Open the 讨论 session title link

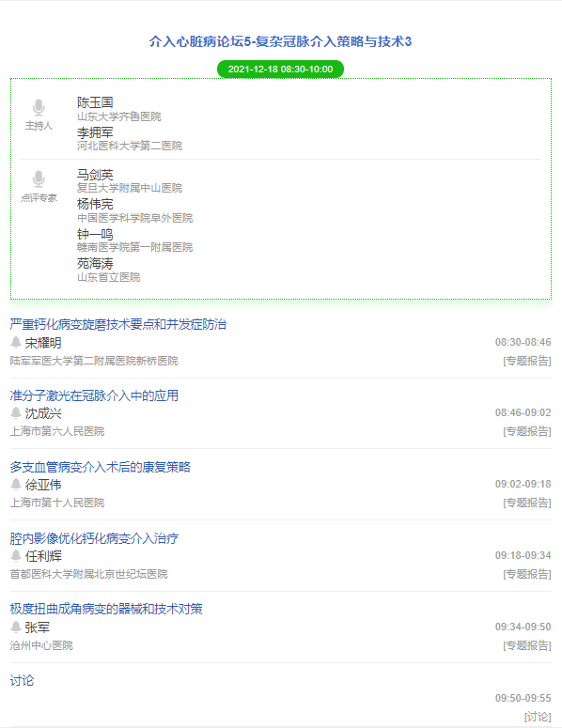click(x=22, y=681)
